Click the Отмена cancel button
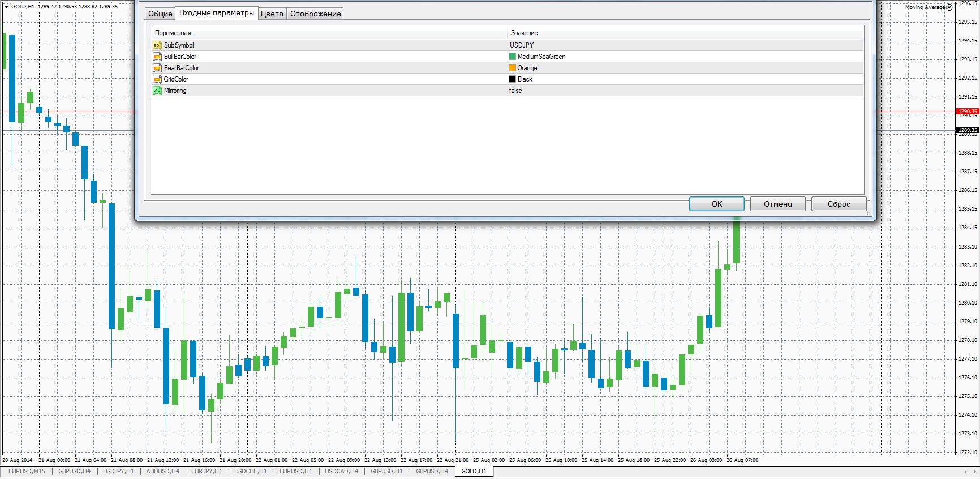Image resolution: width=980 pixels, height=479 pixels. point(778,204)
